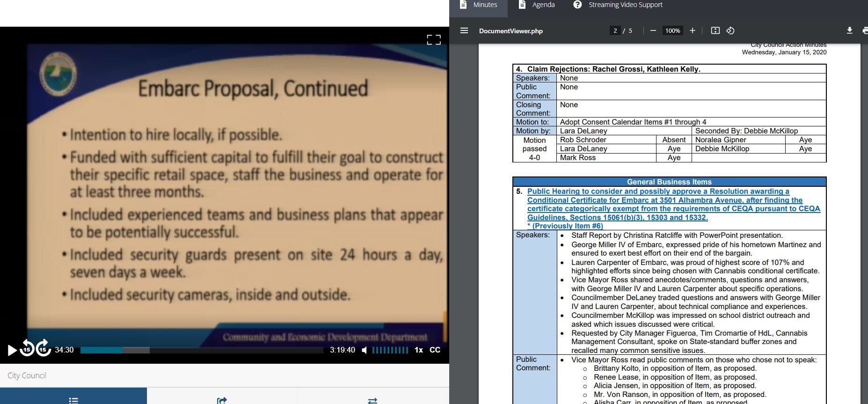Zoom in the PDF document

click(693, 30)
